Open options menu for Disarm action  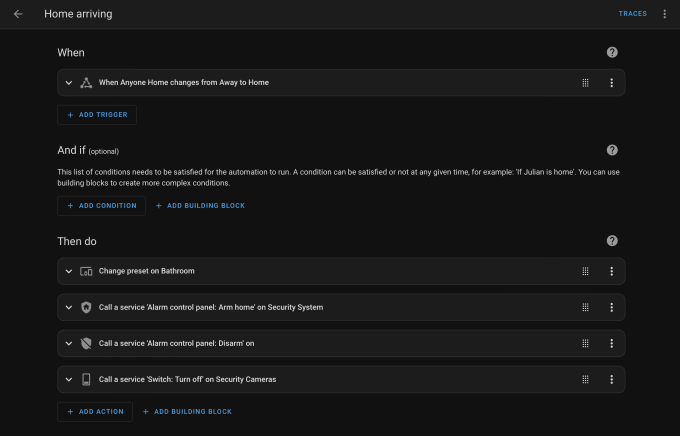(x=611, y=343)
